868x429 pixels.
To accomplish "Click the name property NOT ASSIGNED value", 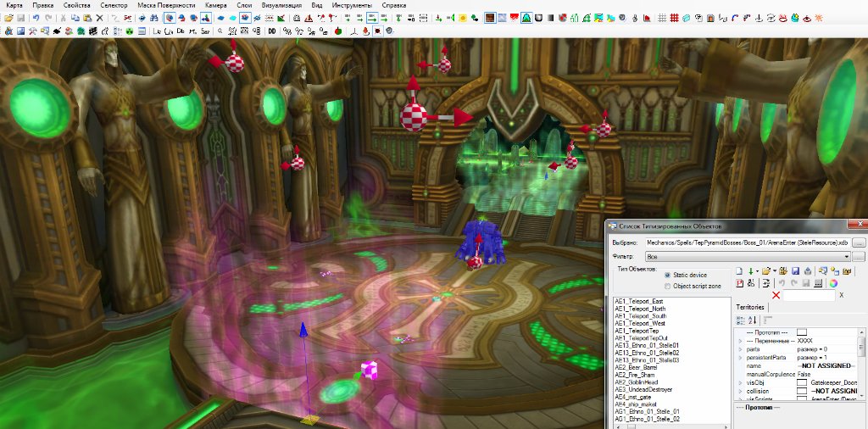I will (826, 366).
